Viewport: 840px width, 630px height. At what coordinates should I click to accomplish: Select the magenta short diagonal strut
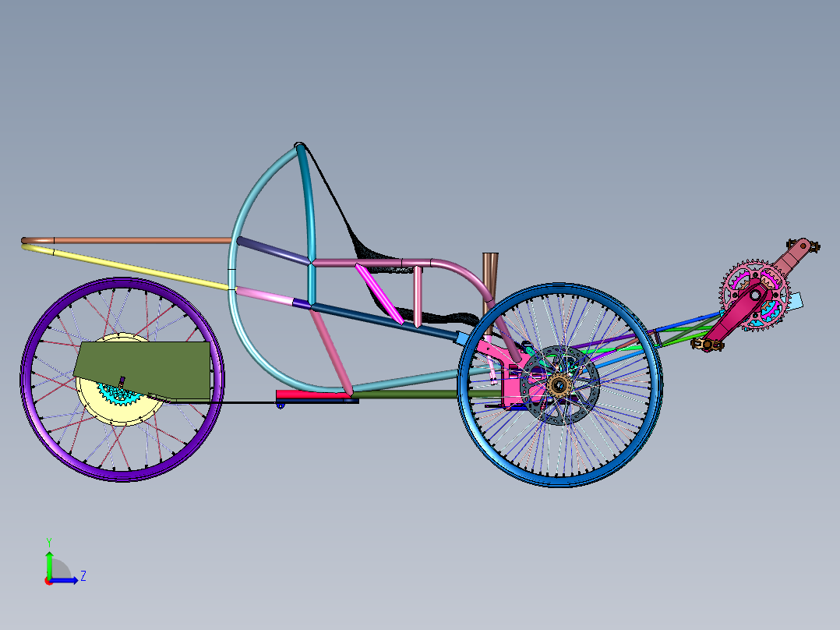tap(379, 293)
